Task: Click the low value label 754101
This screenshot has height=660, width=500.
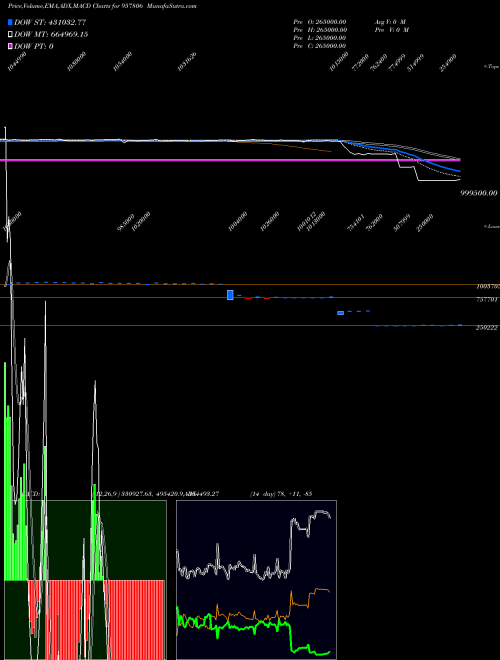Action: pyautogui.click(x=356, y=222)
